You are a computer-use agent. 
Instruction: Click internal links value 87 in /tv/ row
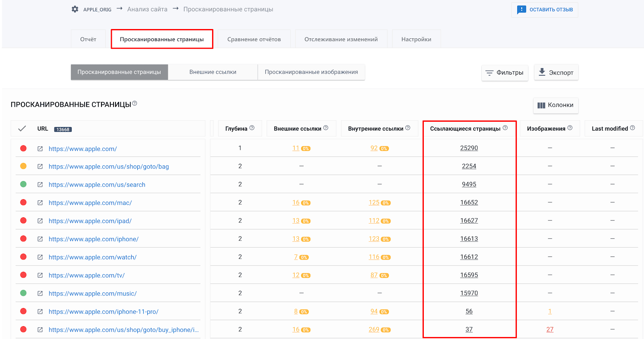coord(374,275)
